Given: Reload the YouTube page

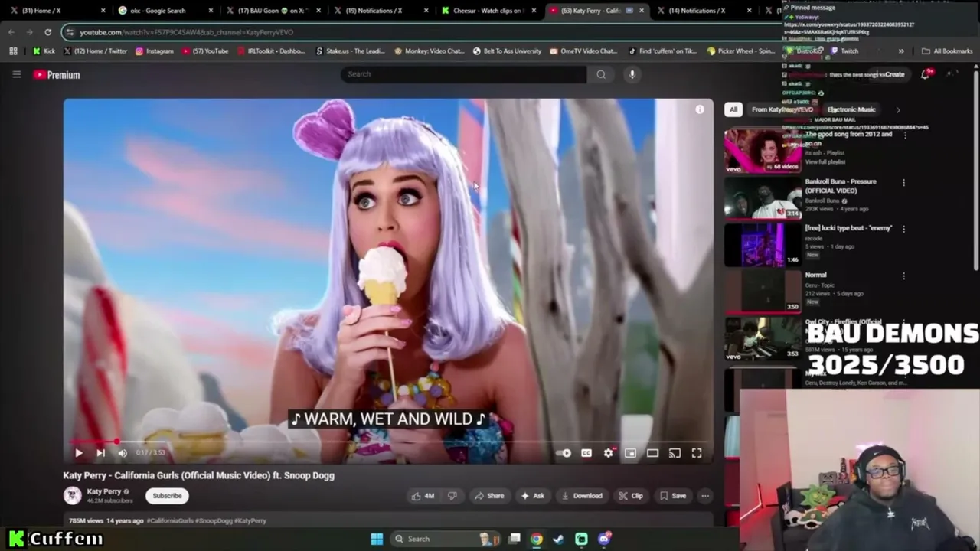Looking at the screenshot, I should 47,32.
